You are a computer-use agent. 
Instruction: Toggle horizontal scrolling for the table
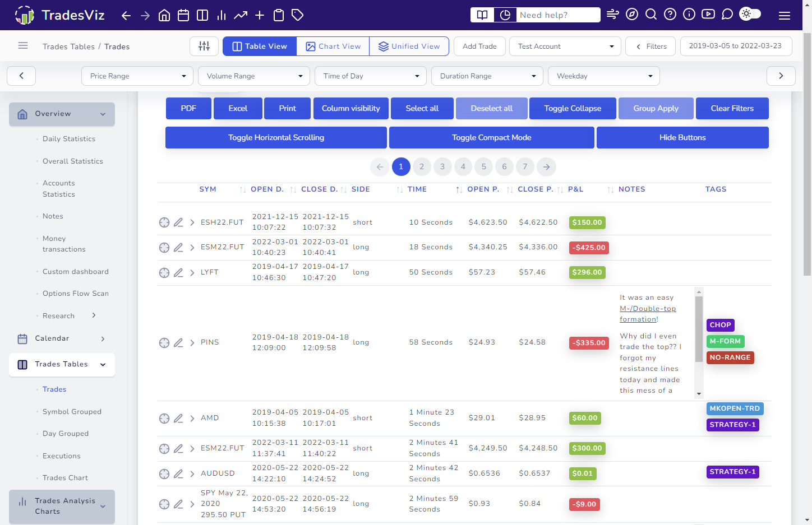[276, 137]
